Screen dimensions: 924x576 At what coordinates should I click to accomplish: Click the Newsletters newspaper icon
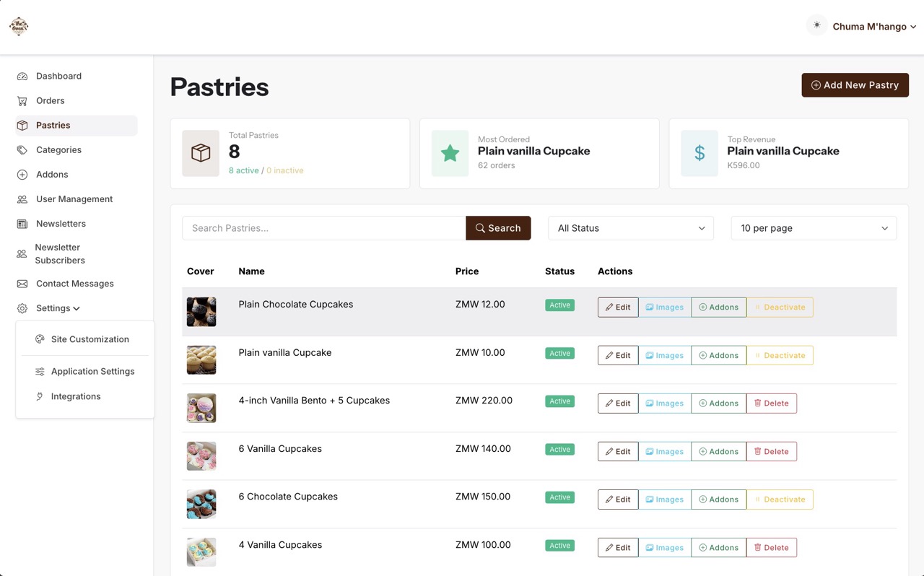tap(22, 224)
